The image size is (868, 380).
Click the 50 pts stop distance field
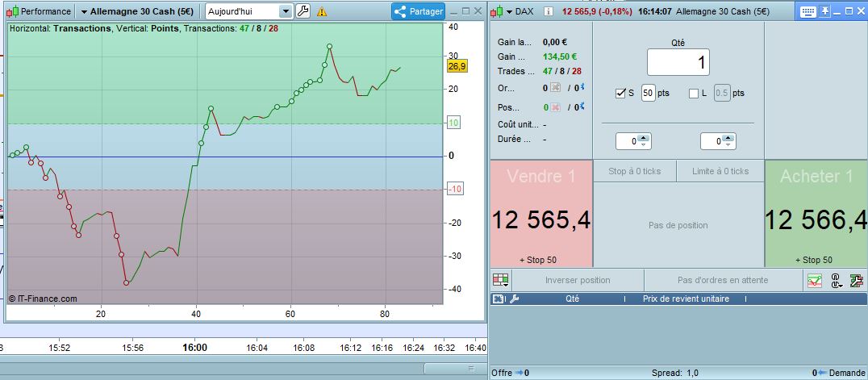coord(649,93)
